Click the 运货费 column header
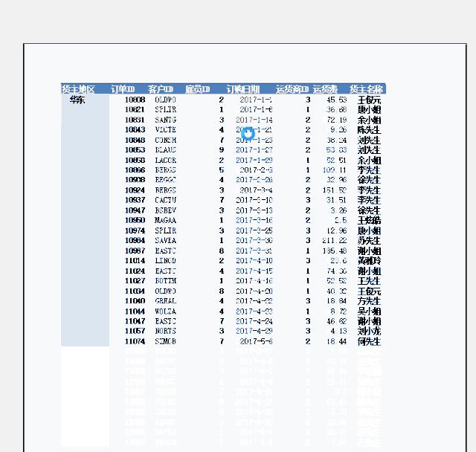476x452 pixels. tap(325, 89)
